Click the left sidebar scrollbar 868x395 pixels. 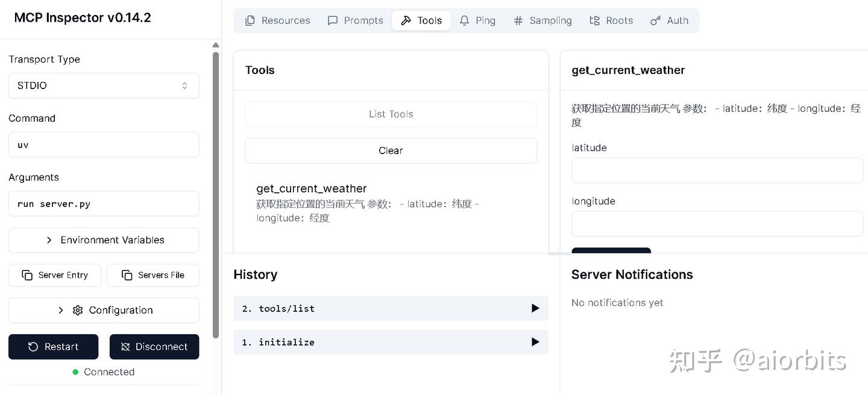(216, 193)
